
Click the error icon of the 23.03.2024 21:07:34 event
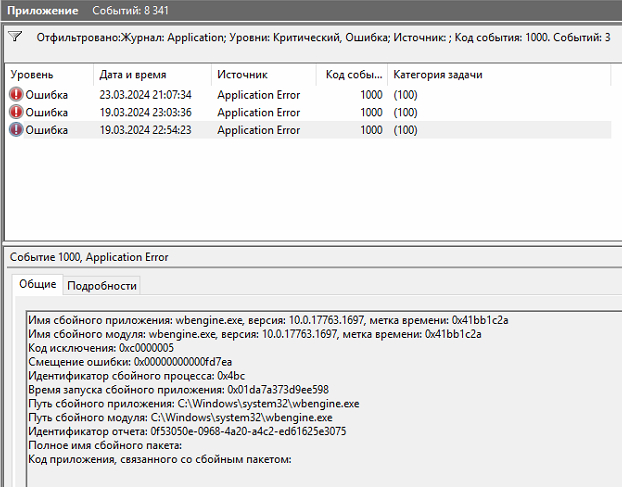pyautogui.click(x=16, y=95)
